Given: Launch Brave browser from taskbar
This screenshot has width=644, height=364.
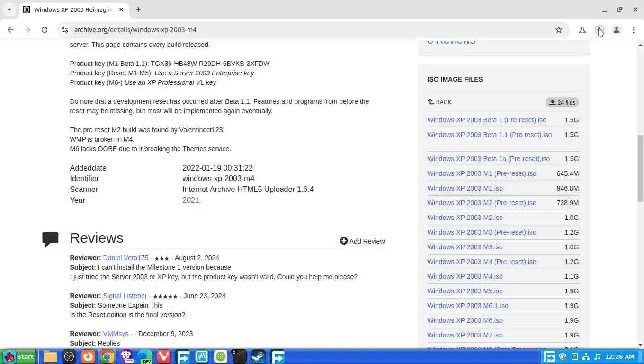Looking at the screenshot, I should tap(126, 356).
